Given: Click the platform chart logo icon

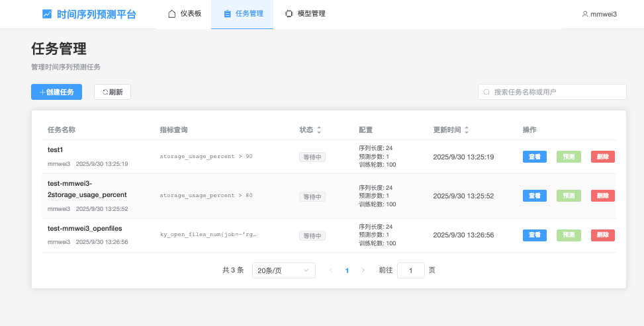Looking at the screenshot, I should (47, 14).
